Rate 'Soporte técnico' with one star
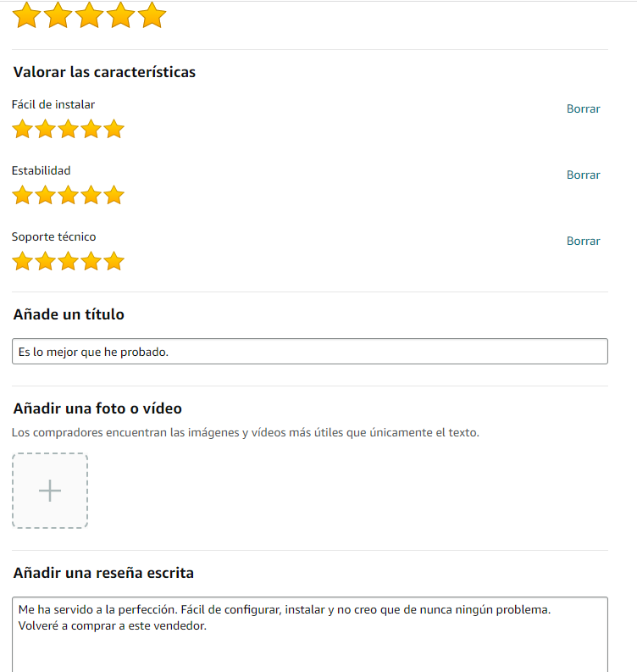 click(22, 262)
